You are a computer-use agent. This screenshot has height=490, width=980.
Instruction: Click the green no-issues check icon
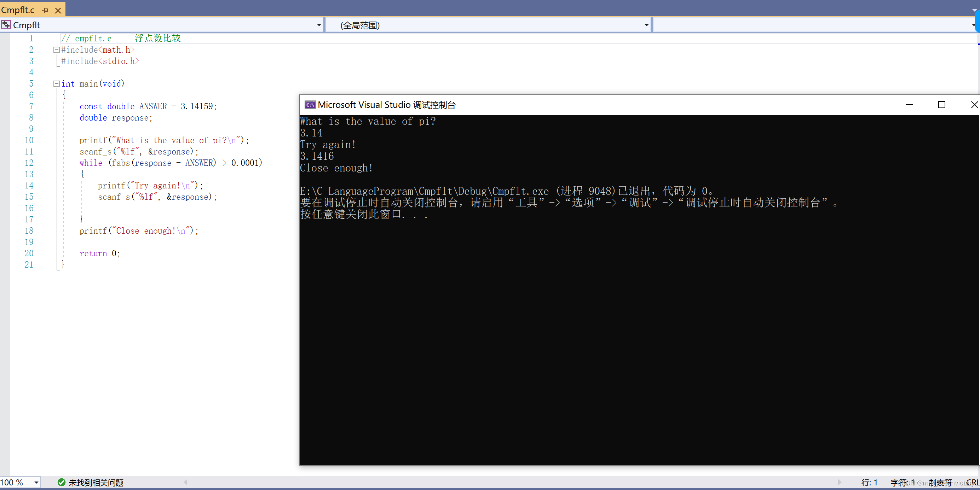click(x=61, y=482)
